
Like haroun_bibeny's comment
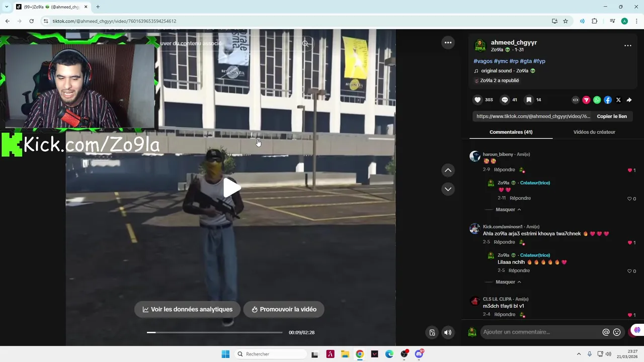(x=629, y=170)
